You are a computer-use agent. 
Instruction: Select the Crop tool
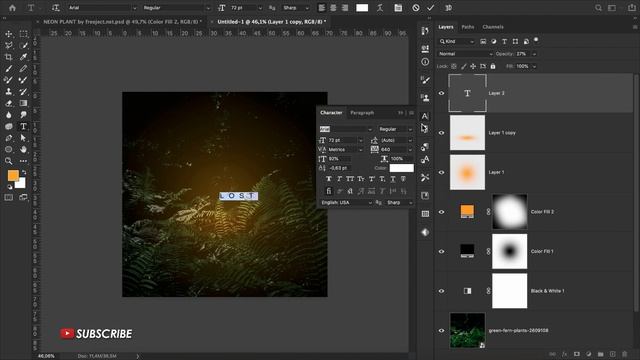[9, 57]
